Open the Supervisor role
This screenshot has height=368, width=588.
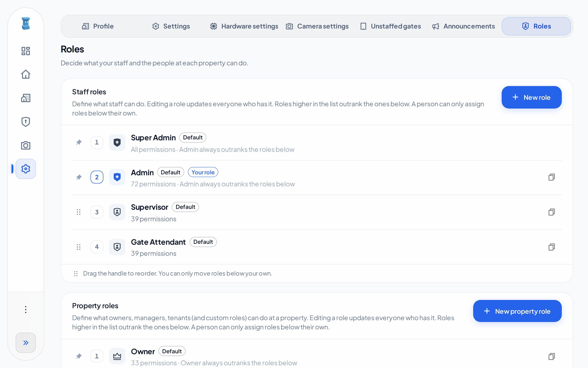(317, 212)
